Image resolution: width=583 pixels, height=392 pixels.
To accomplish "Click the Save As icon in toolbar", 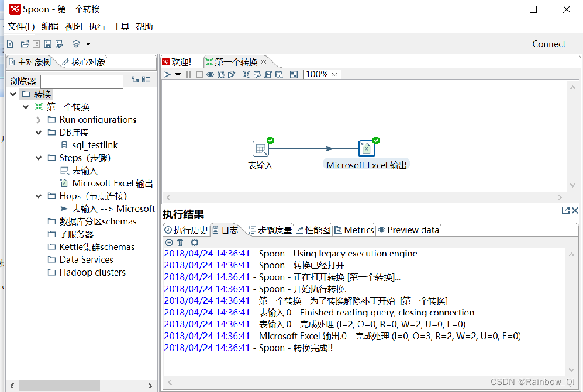I will coord(59,44).
